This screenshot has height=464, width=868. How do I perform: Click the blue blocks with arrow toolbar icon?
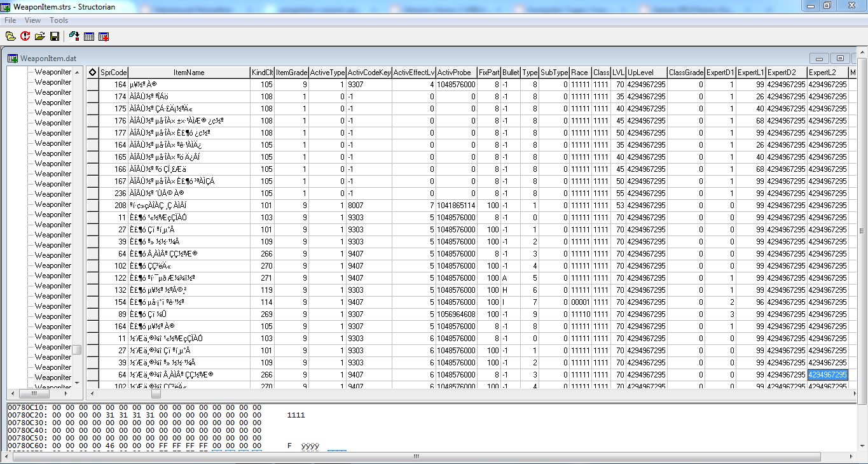pos(74,36)
